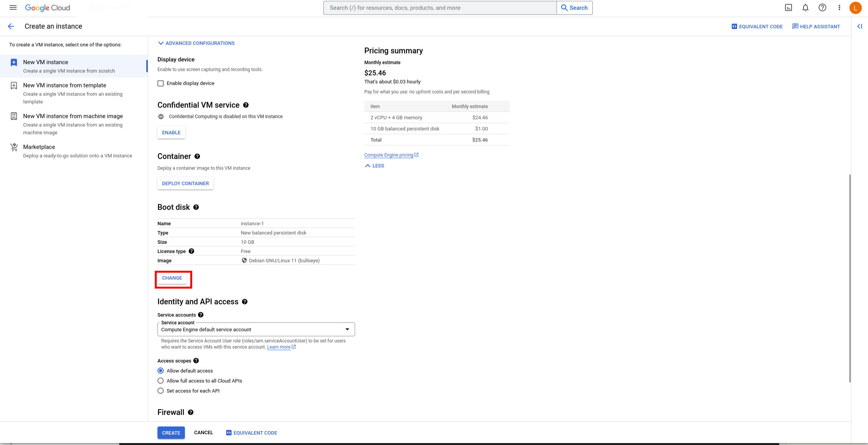Collapse Advanced Configurations section
Image resolution: width=868 pixels, height=445 pixels.
[196, 43]
